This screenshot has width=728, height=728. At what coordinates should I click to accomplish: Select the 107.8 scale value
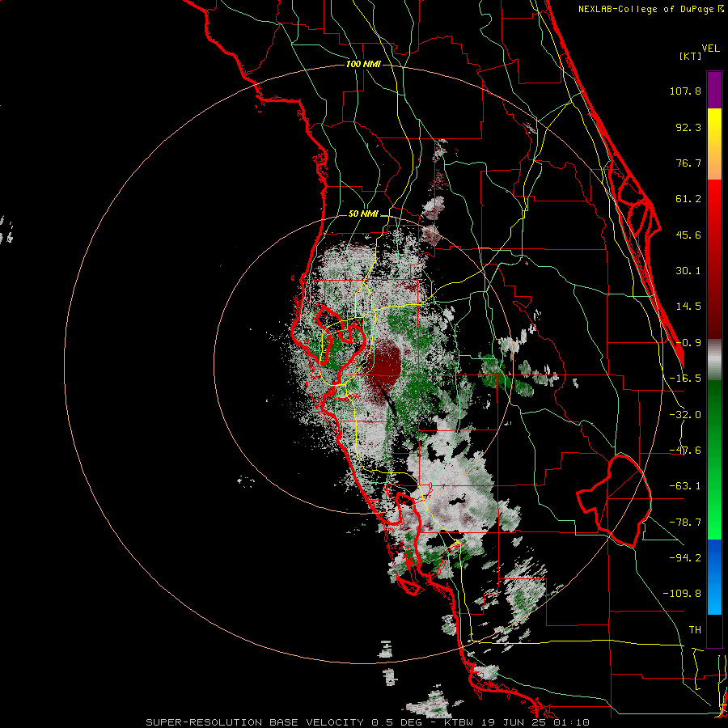(x=685, y=91)
